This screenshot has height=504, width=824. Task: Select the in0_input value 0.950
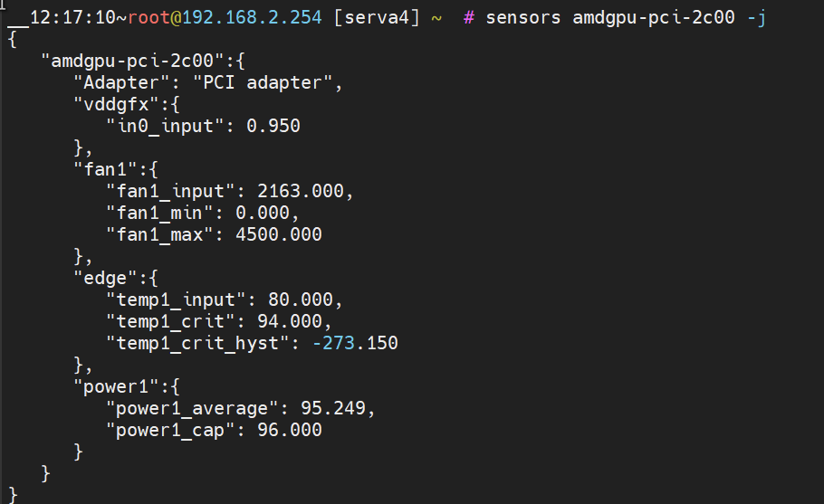(273, 126)
